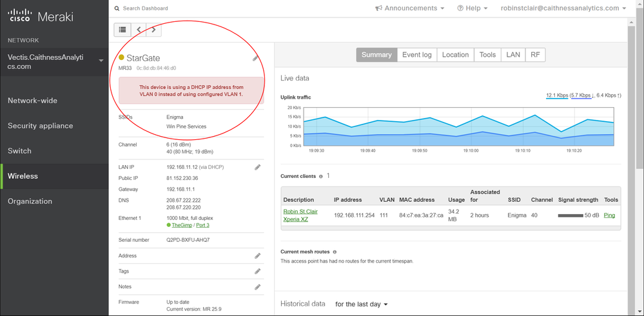The height and width of the screenshot is (316, 644).
Task: Click Current clients info icon
Action: (x=320, y=176)
